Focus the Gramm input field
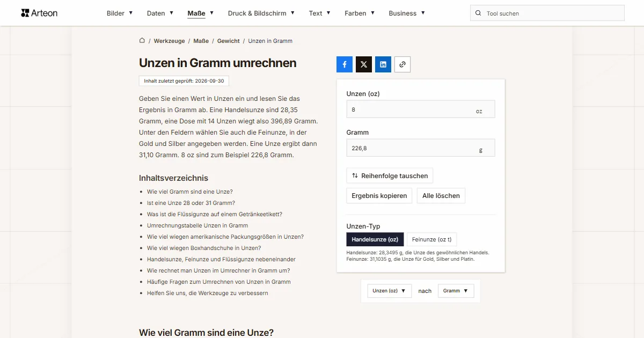644x338 pixels. click(x=421, y=148)
